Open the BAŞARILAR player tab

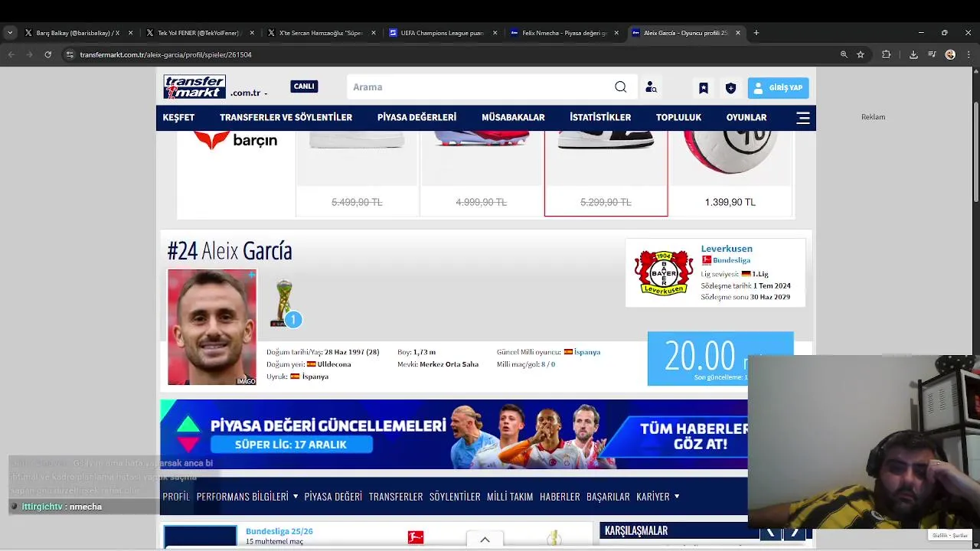point(608,497)
